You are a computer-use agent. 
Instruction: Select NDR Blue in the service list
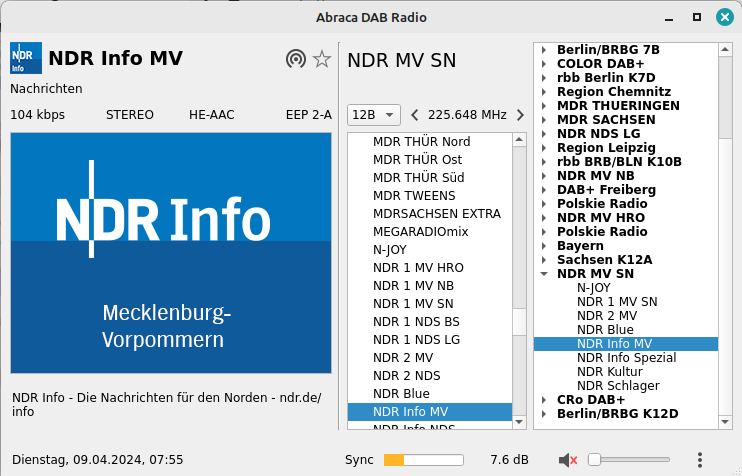point(400,393)
